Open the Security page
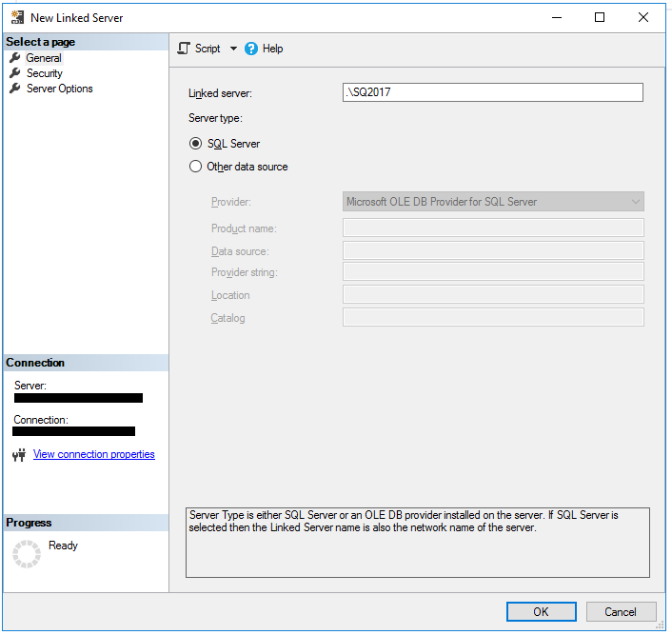 click(x=45, y=73)
